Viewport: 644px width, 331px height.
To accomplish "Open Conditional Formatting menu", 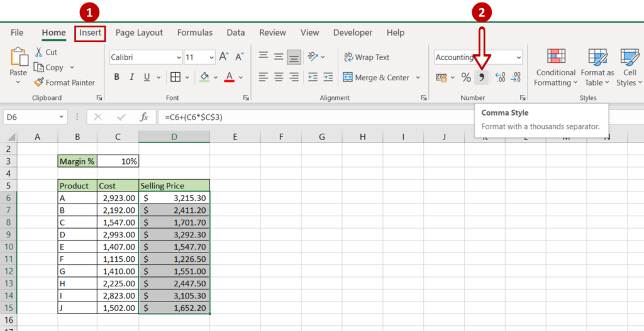I will [555, 68].
